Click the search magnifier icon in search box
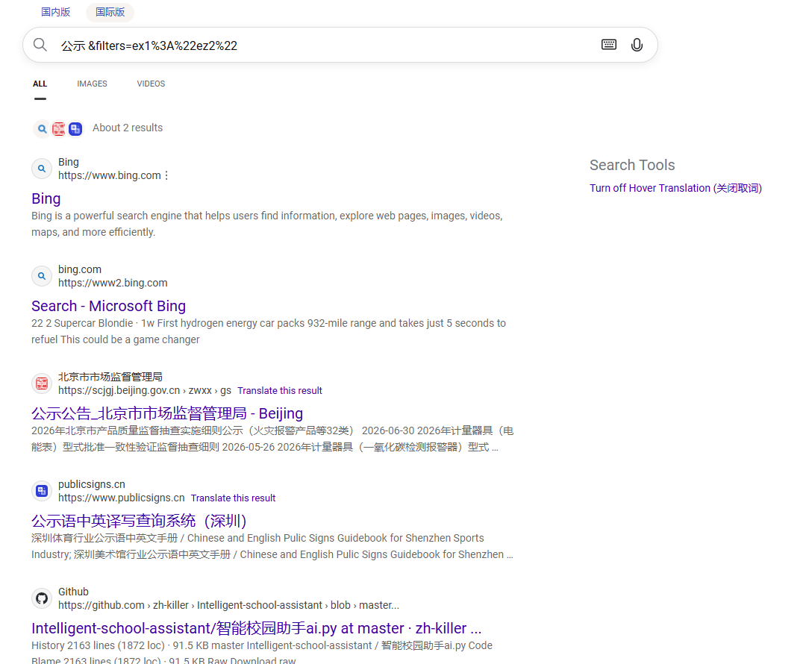812x664 pixels. (40, 45)
